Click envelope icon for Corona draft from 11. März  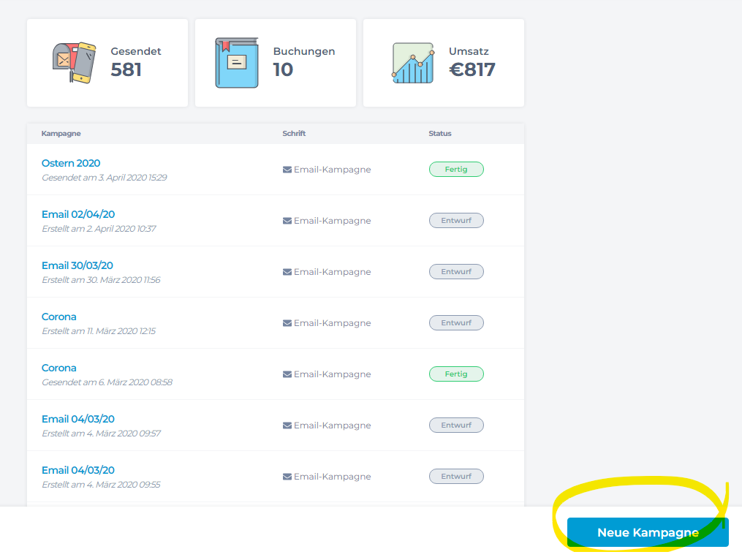[x=287, y=323]
